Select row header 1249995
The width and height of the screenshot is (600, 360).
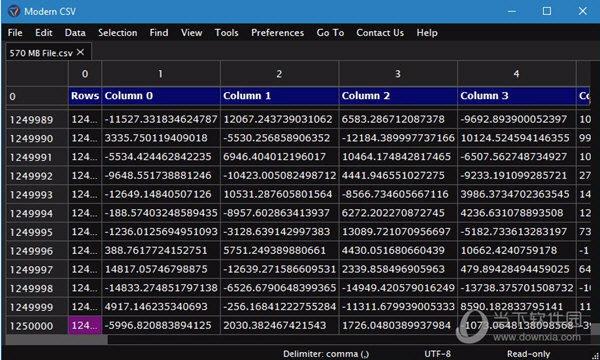[x=37, y=232]
